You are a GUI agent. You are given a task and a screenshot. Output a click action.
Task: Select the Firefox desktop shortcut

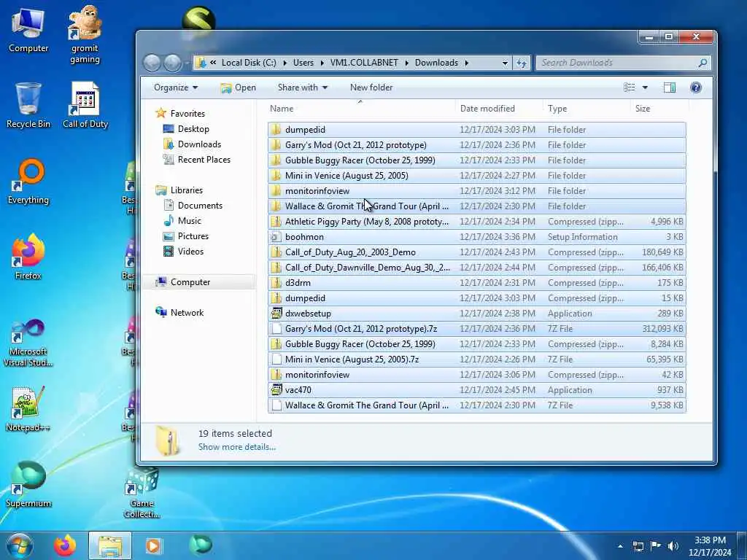(x=28, y=256)
